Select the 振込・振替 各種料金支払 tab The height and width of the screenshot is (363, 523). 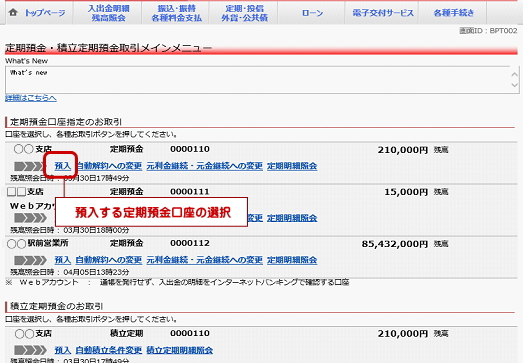pos(176,13)
